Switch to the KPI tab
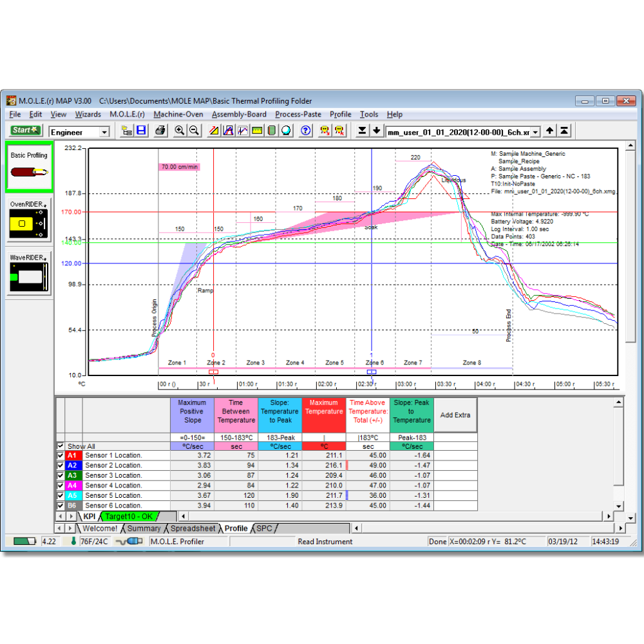 coord(89,516)
